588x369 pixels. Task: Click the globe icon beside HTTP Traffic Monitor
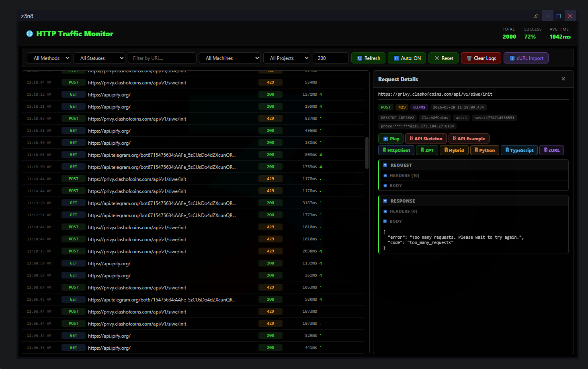pyautogui.click(x=30, y=34)
